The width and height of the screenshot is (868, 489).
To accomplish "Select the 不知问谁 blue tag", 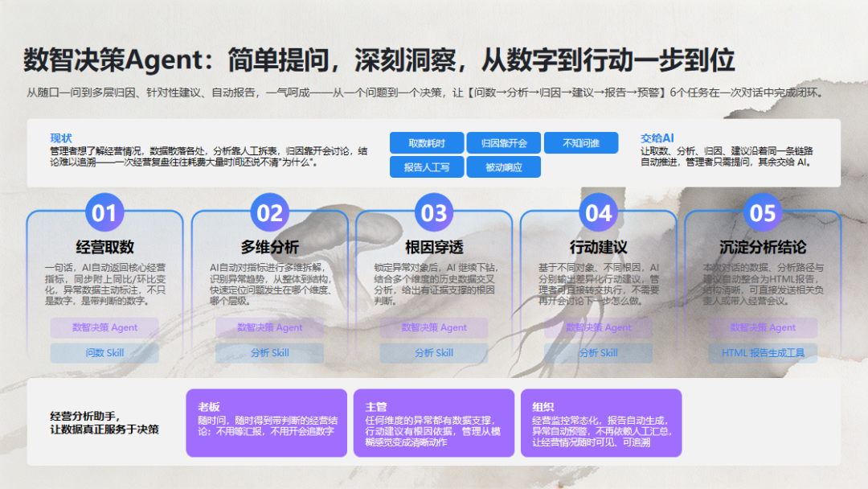I will (x=581, y=143).
